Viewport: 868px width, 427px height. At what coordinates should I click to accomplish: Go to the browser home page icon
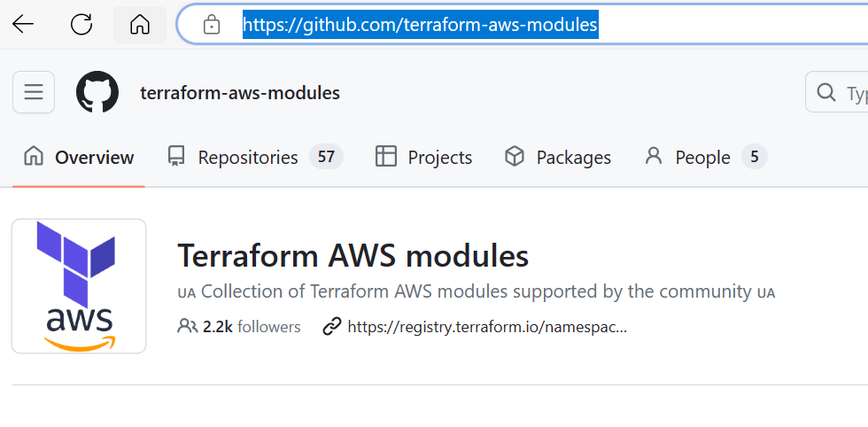tap(140, 25)
